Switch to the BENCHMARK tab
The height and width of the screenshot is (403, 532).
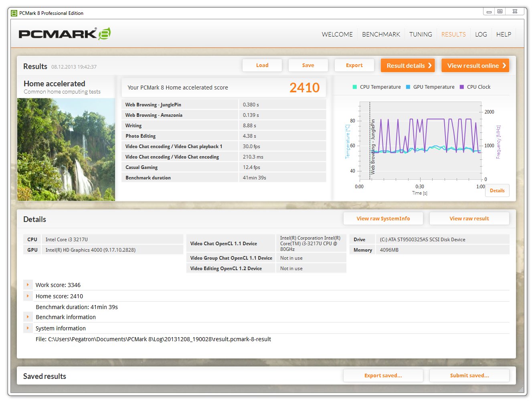[381, 35]
